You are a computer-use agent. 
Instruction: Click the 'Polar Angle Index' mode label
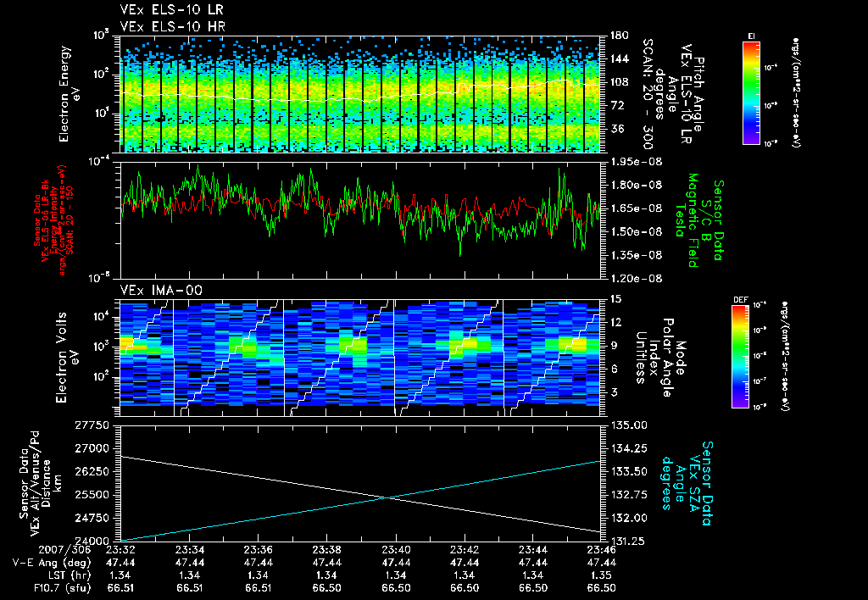pyautogui.click(x=660, y=358)
